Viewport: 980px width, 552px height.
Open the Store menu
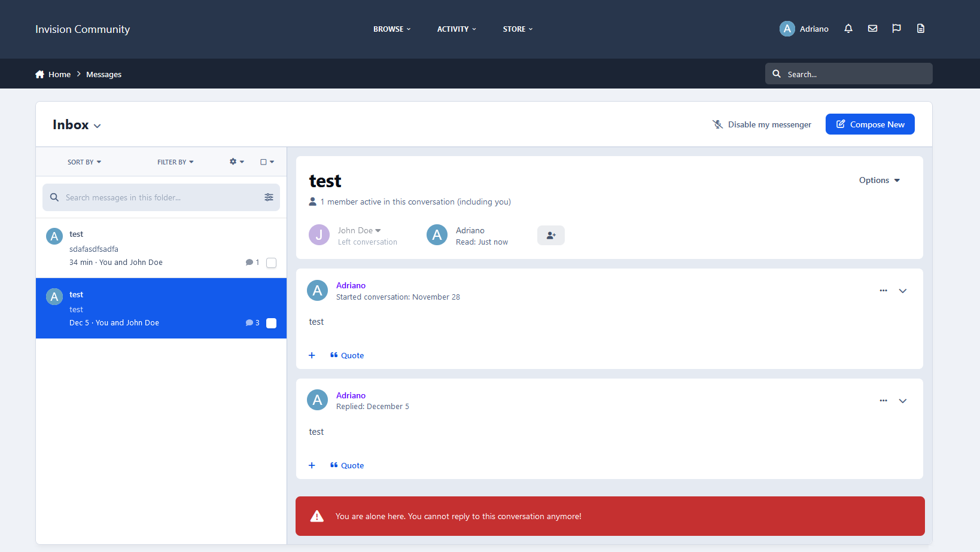click(x=518, y=29)
